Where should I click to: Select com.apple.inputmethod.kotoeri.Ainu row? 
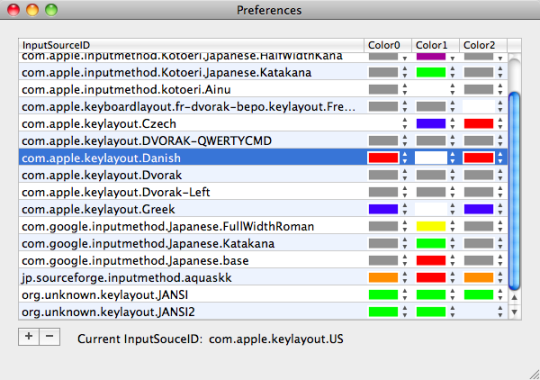(x=263, y=89)
